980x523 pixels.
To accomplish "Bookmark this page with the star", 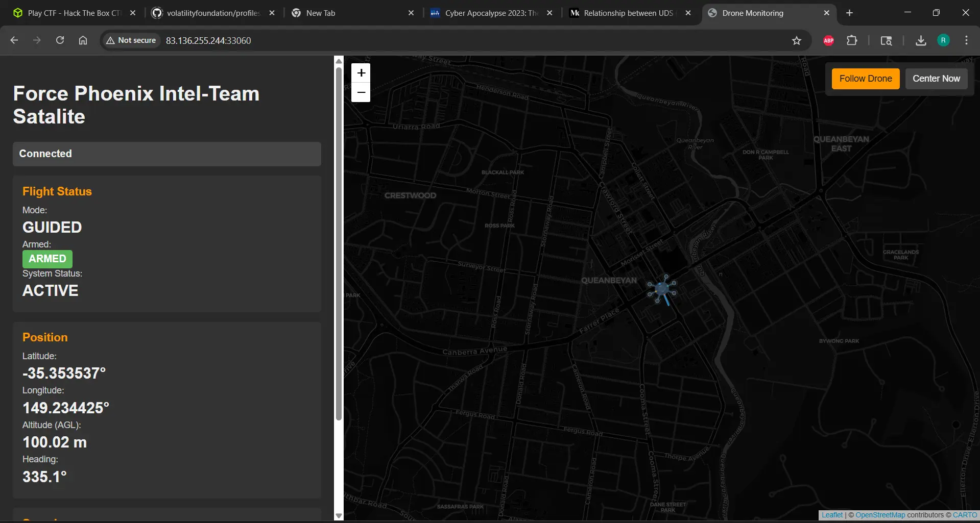I will 797,40.
